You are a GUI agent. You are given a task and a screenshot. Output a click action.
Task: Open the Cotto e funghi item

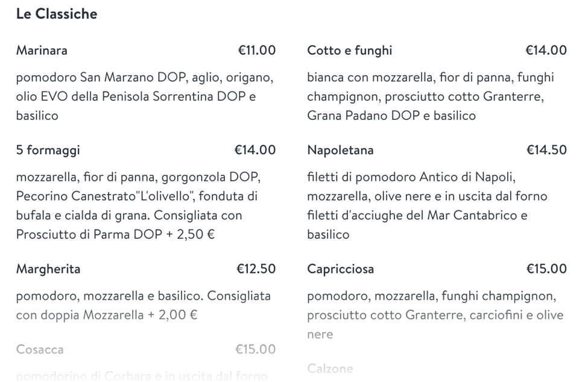(350, 51)
